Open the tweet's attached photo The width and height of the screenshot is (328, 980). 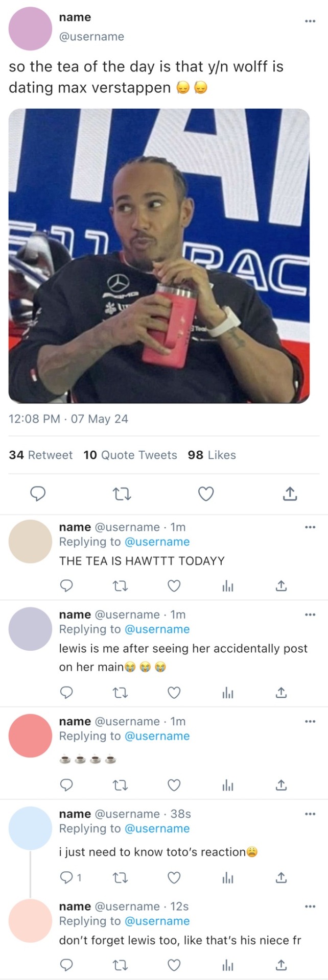click(x=159, y=256)
